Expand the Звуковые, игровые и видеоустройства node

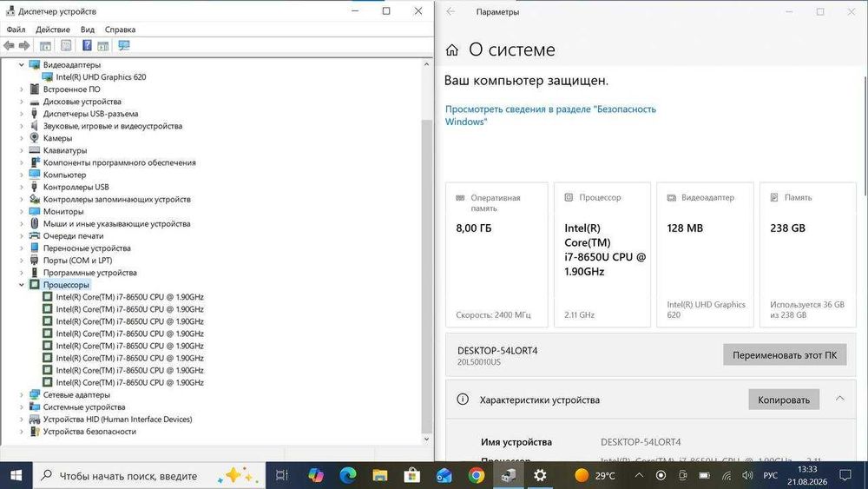(22, 126)
